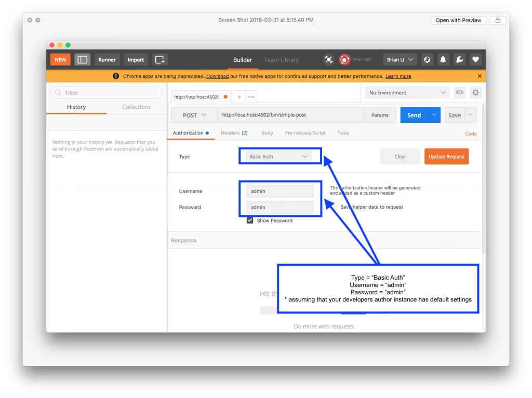
Task: Click the red sync status icon
Action: click(x=344, y=60)
